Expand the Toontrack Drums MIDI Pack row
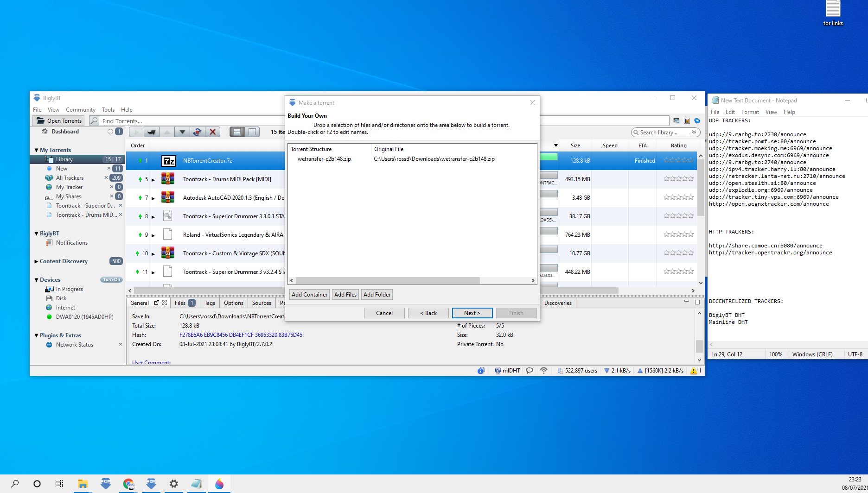This screenshot has width=868, height=493. tap(153, 180)
